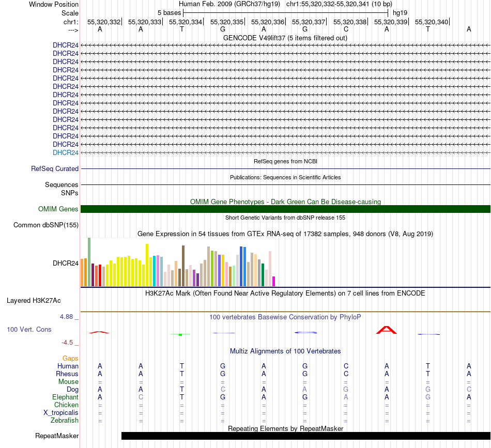Click the Layered H3K27Ac track label
Image resolution: width=491 pixels, height=448 pixels.
[x=34, y=301]
